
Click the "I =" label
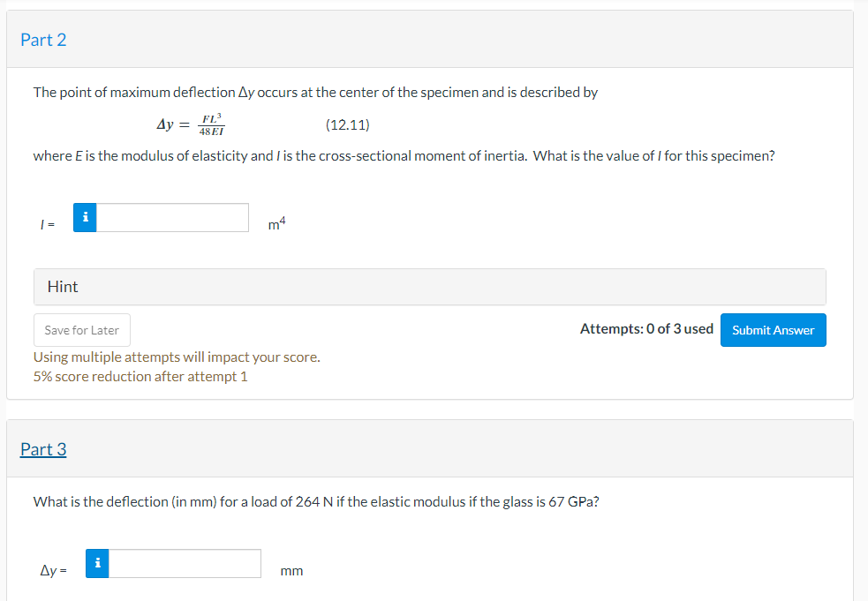coord(48,225)
